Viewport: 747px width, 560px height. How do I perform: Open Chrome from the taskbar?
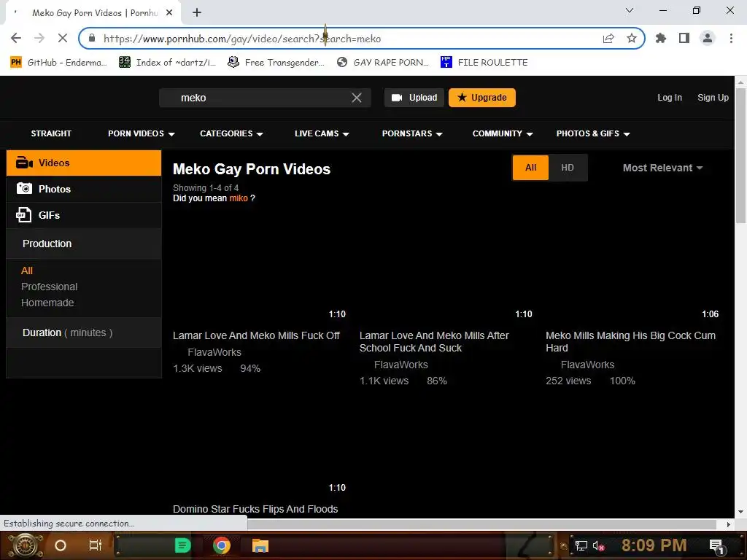(x=222, y=545)
